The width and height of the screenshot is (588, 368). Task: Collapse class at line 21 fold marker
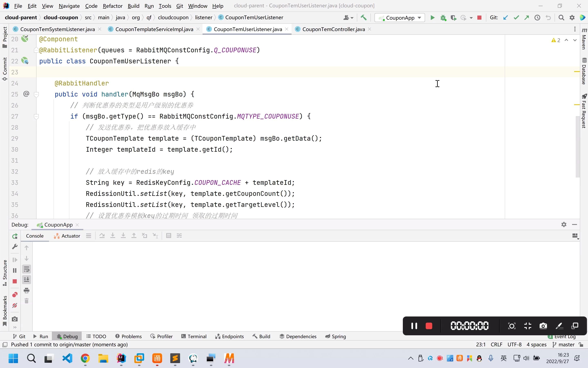[36, 50]
